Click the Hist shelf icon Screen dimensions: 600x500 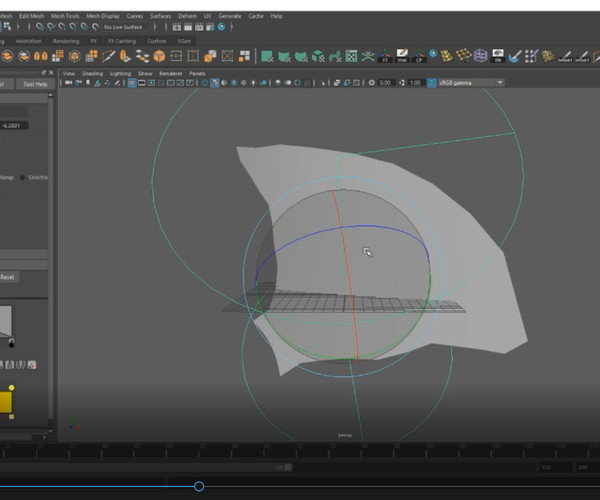(402, 56)
